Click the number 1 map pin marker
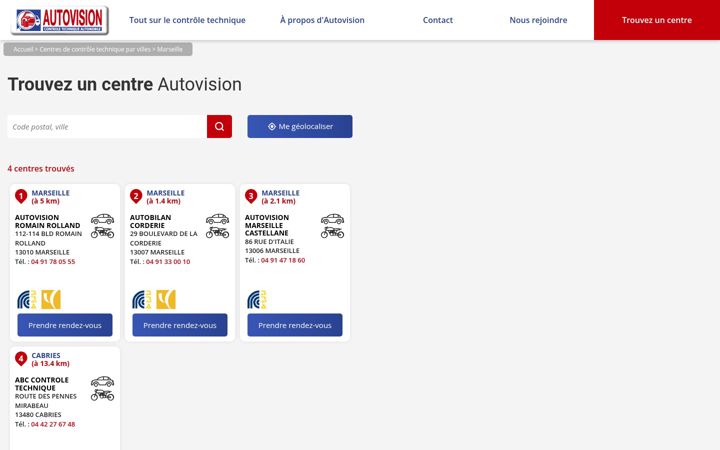The width and height of the screenshot is (720, 450). point(21,197)
